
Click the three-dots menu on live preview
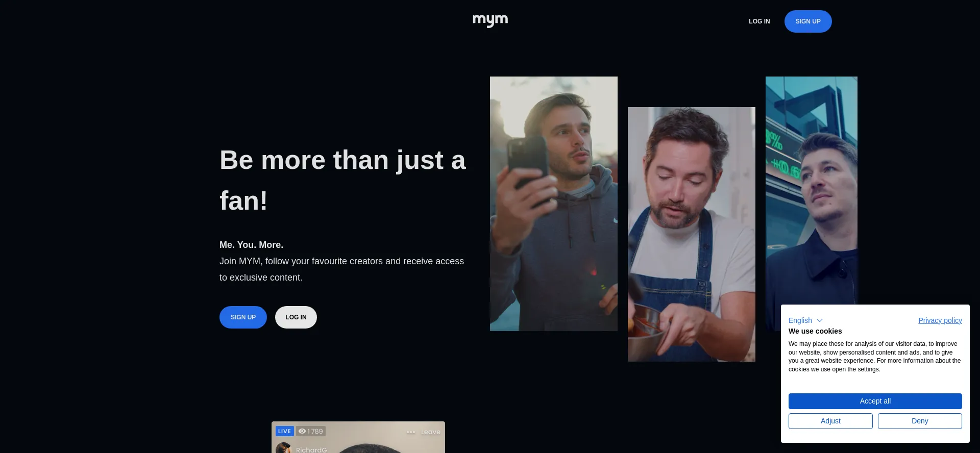[x=411, y=432]
